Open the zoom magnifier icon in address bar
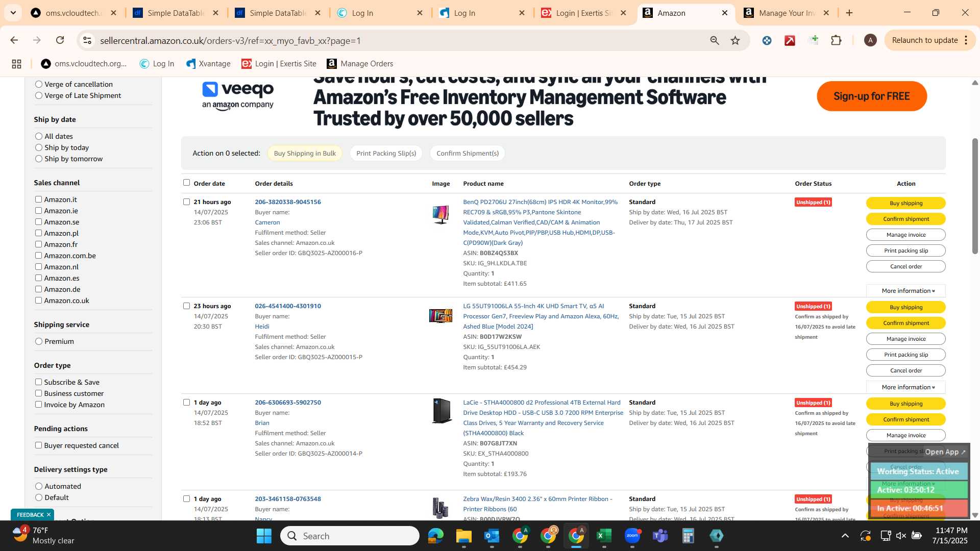 point(715,40)
